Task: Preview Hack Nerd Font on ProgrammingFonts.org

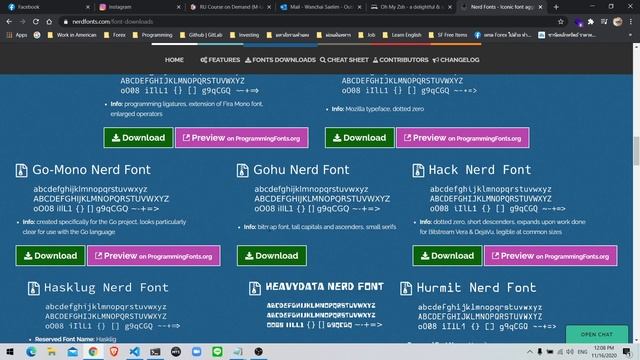Action: (551, 256)
